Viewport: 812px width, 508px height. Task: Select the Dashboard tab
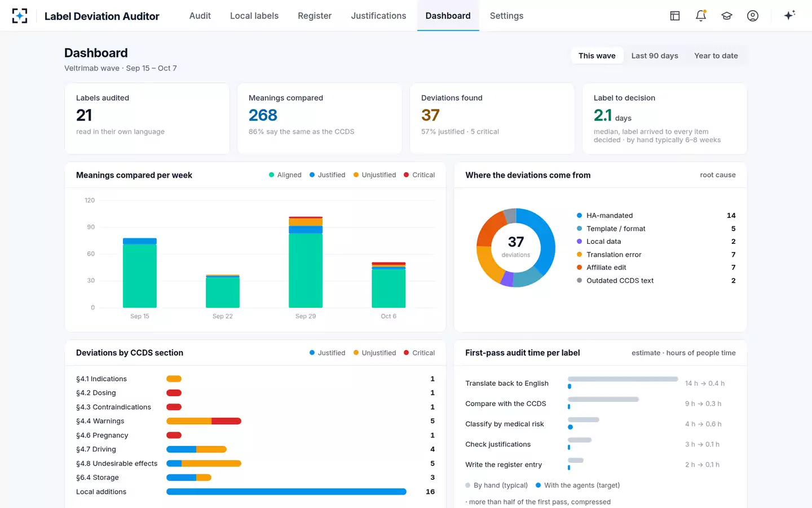tap(448, 16)
